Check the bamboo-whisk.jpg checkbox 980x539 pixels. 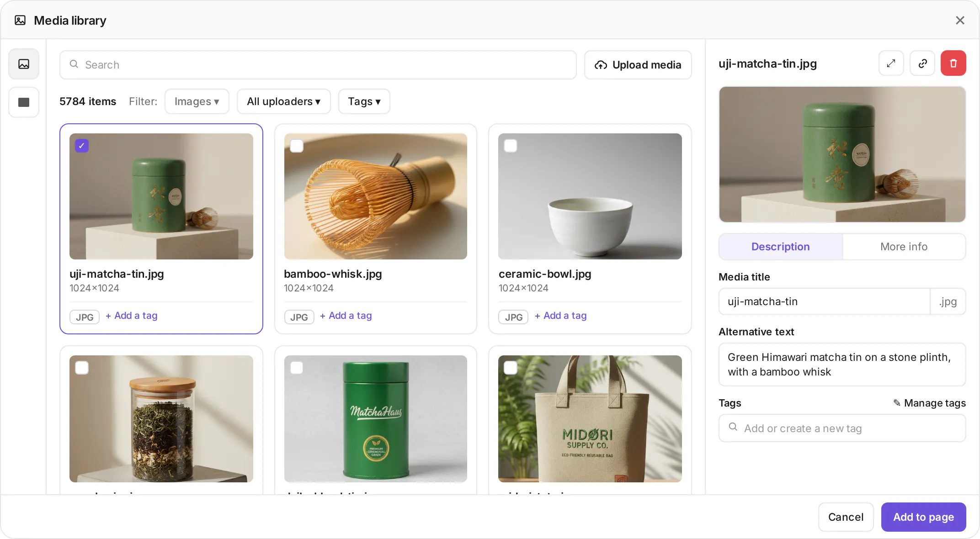(297, 146)
